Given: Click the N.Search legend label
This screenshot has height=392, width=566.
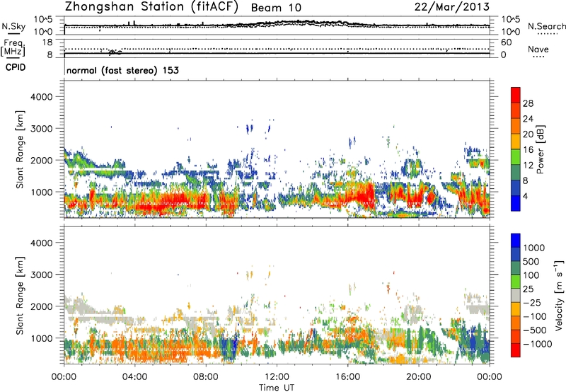Looking at the screenshot, I should point(546,26).
